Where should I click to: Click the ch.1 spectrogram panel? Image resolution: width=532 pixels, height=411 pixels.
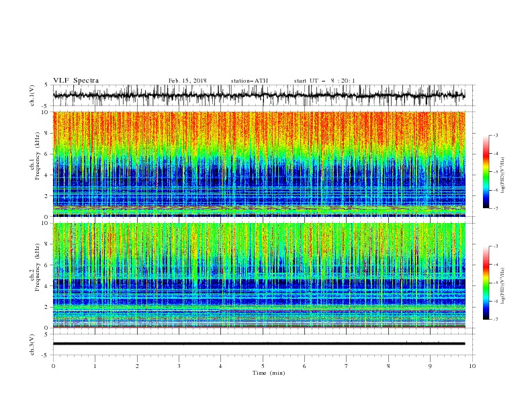point(259,164)
